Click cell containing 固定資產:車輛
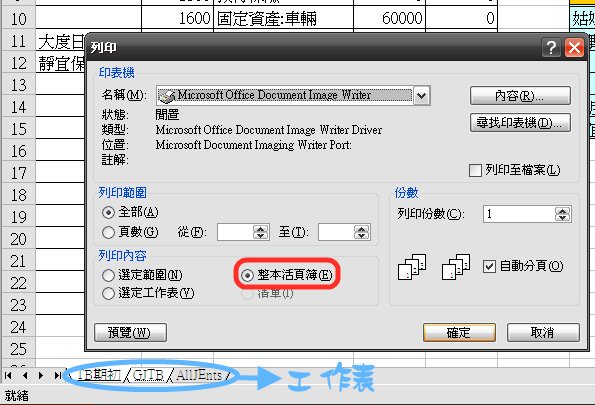The image size is (595, 405). click(x=283, y=18)
